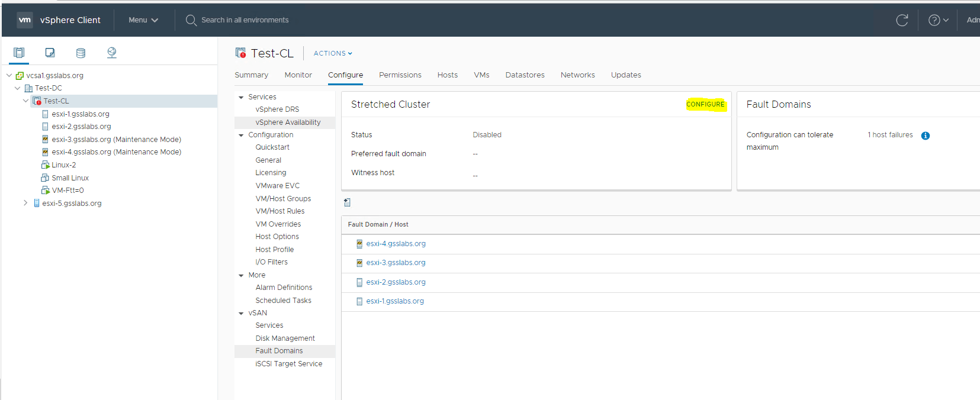Select the Linux-2 VM in the tree
Screen dimensions: 980x400
point(63,165)
